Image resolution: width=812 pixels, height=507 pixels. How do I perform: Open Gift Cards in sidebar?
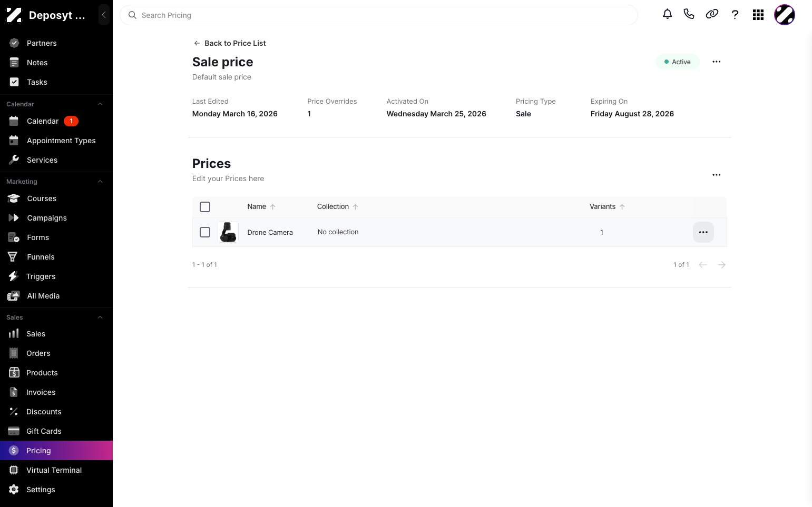coord(56,431)
